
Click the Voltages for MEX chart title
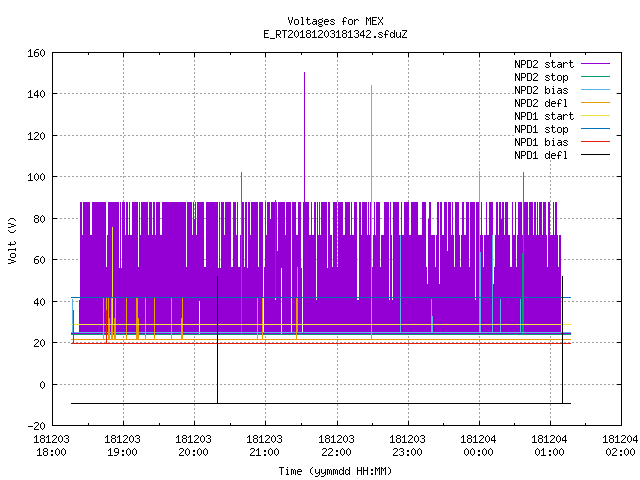pos(335,21)
